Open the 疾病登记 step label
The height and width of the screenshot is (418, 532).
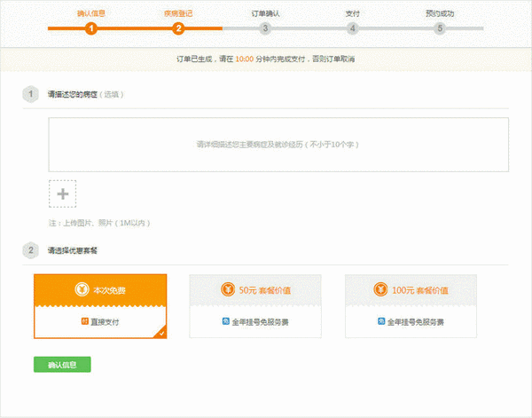coord(178,13)
